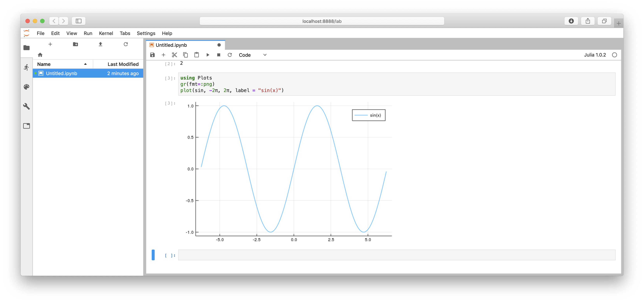This screenshot has width=644, height=303.
Task: Open the Commands palette sidebar tab
Action: point(27,87)
